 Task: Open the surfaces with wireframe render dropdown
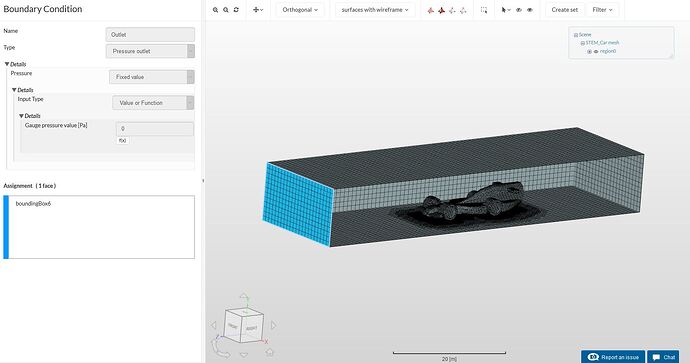point(375,10)
